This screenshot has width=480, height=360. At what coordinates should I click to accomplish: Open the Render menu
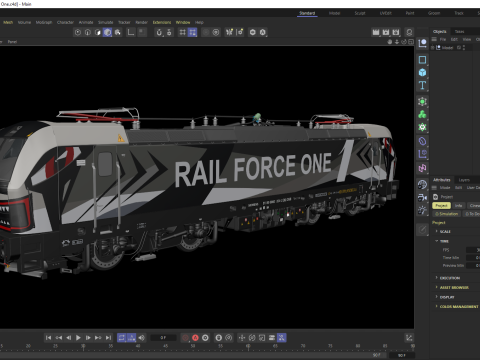tap(141, 22)
